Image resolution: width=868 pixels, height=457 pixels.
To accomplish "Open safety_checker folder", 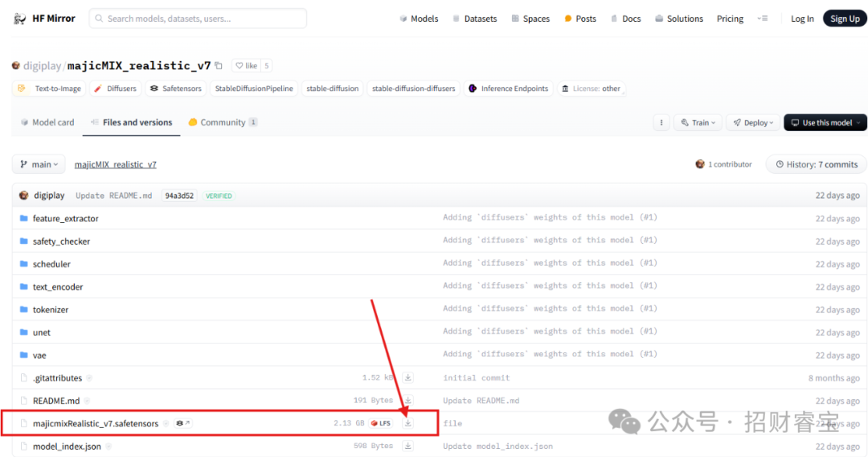I will point(61,241).
